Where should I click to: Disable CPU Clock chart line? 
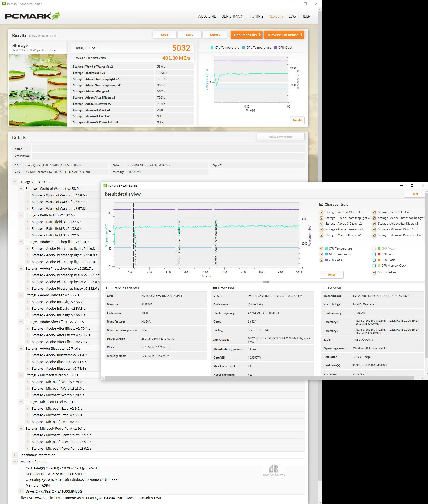pos(322,260)
